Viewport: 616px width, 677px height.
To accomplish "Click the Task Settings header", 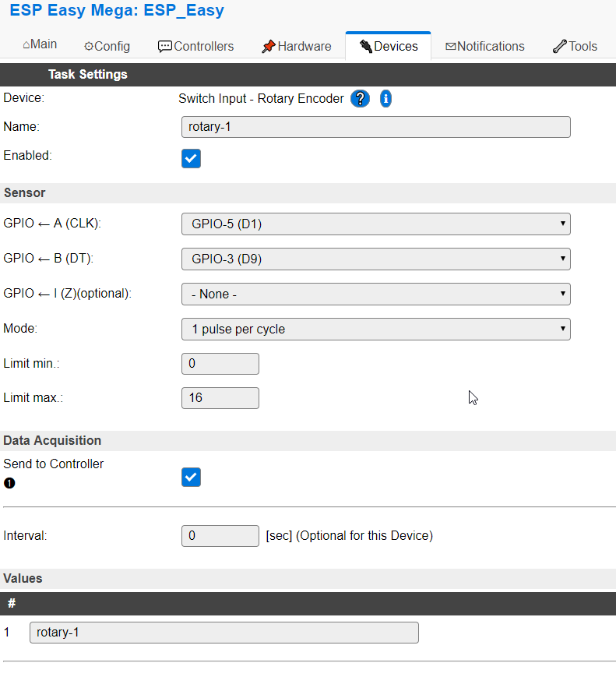I will coord(88,74).
